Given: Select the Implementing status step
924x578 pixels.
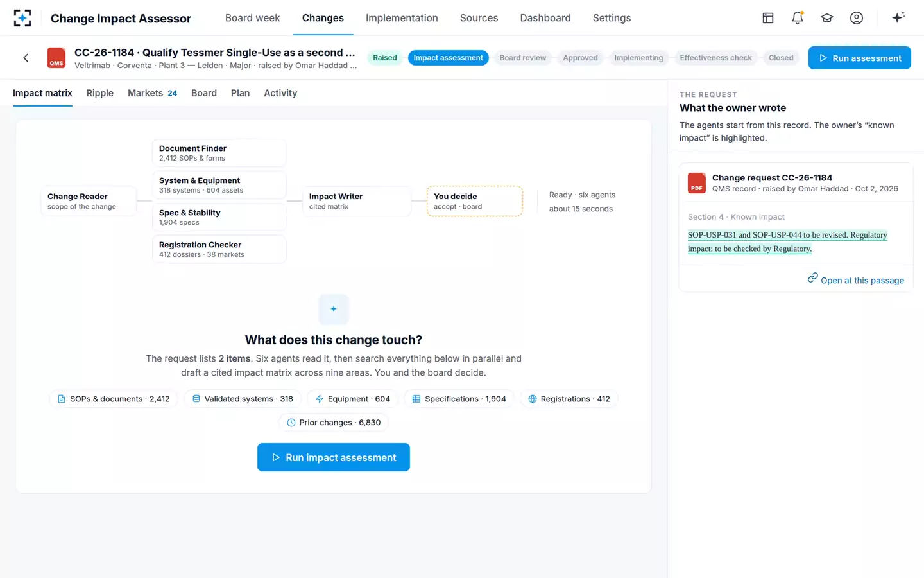Looking at the screenshot, I should 638,58.
